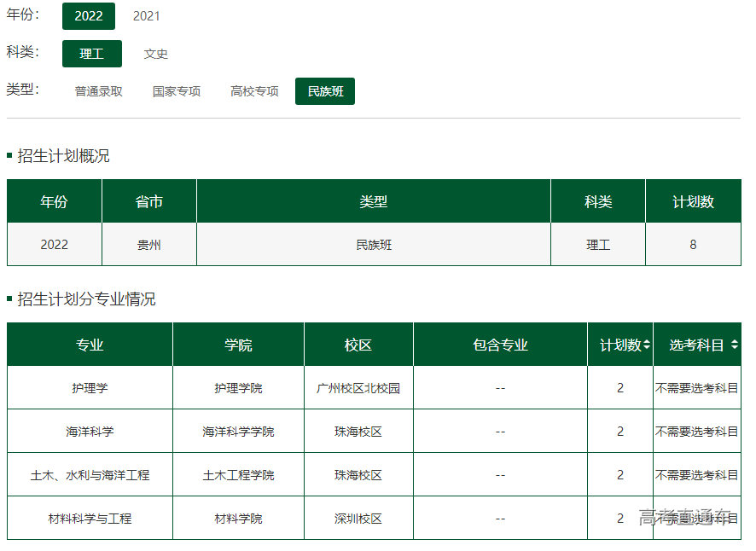Select year 2022 filter
The image size is (756, 551).
[x=89, y=16]
